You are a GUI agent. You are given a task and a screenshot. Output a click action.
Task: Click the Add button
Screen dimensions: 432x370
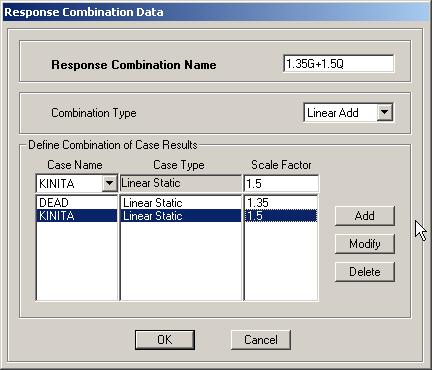(x=365, y=216)
